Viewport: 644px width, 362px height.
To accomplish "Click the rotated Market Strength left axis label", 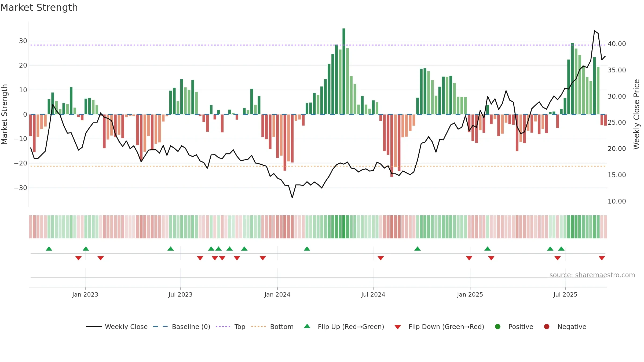I will pyautogui.click(x=4, y=114).
